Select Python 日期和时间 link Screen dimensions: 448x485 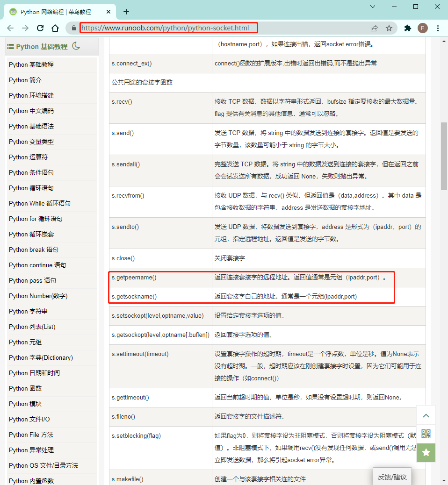34,373
